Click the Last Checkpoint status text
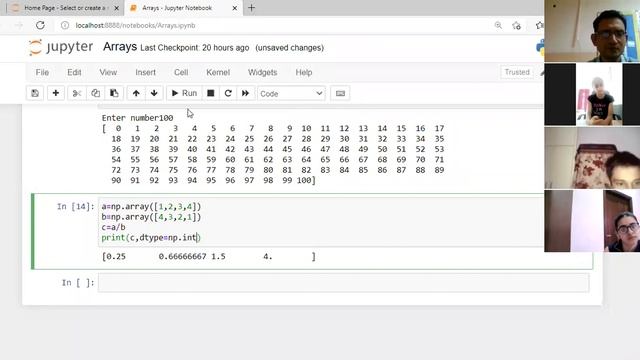The height and width of the screenshot is (360, 640). [x=195, y=48]
